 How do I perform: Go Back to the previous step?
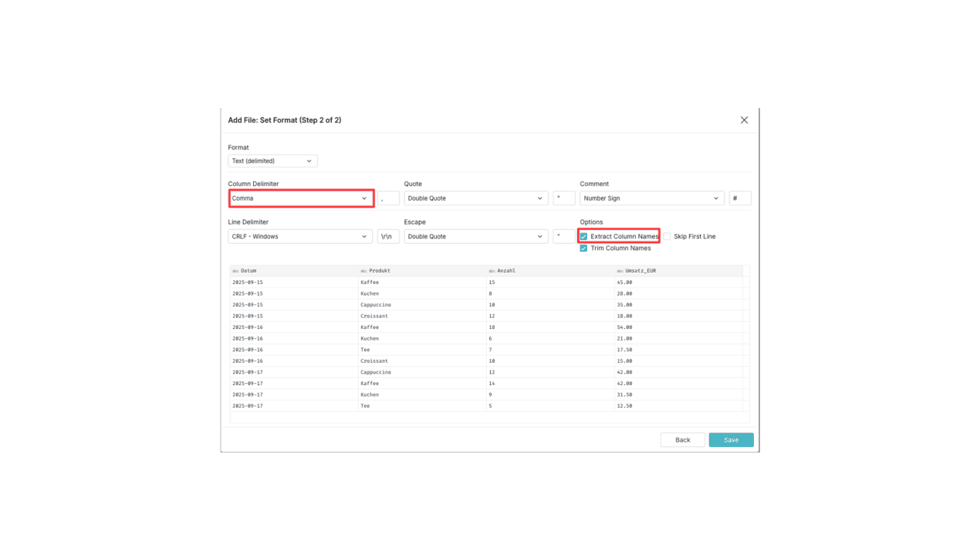coord(683,440)
